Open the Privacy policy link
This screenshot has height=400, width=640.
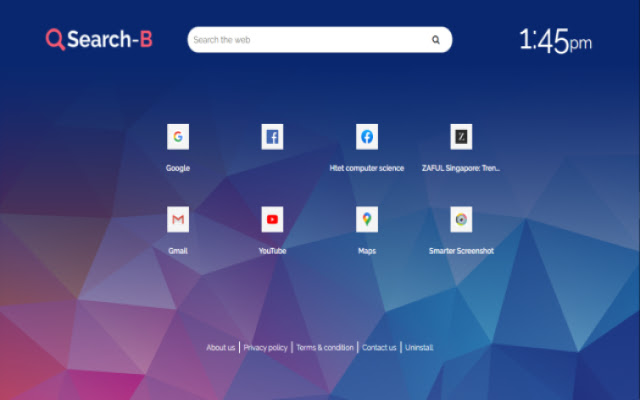click(x=265, y=347)
